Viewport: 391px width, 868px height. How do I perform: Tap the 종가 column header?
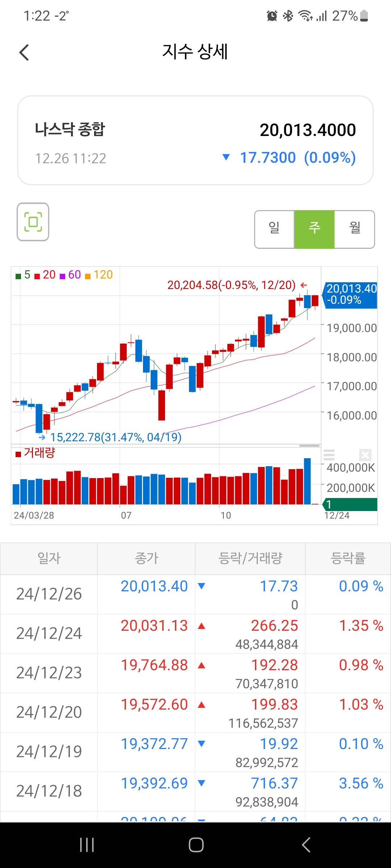[x=146, y=558]
